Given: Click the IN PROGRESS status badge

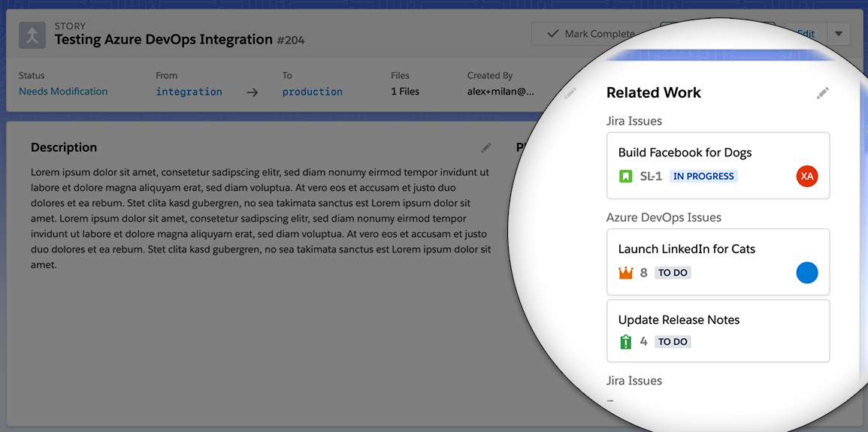Looking at the screenshot, I should 703,177.
